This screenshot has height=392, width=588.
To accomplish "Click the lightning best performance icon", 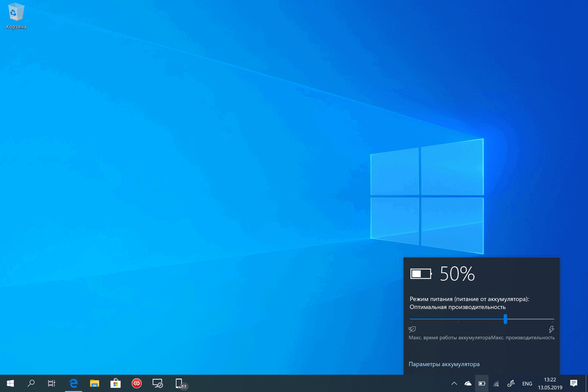I will tap(552, 329).
